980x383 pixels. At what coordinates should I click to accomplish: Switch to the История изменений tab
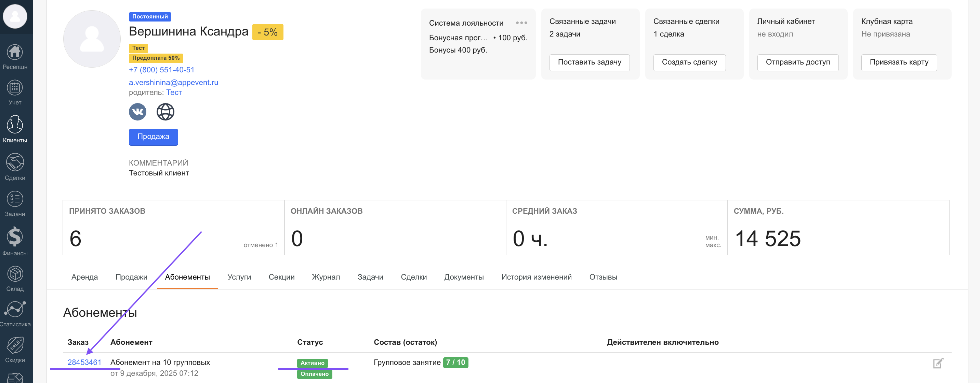click(536, 277)
